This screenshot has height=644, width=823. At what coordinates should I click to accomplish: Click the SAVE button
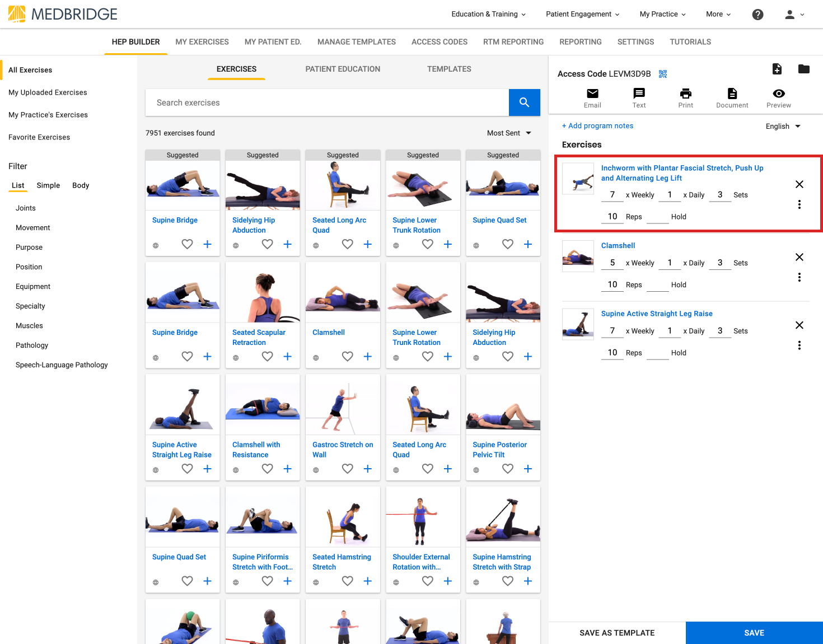pos(754,633)
